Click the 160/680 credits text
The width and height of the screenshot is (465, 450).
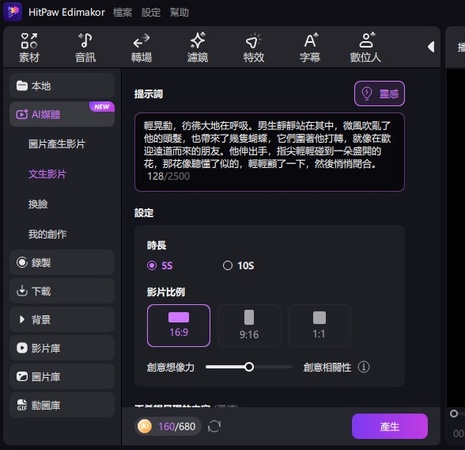pyautogui.click(x=177, y=426)
